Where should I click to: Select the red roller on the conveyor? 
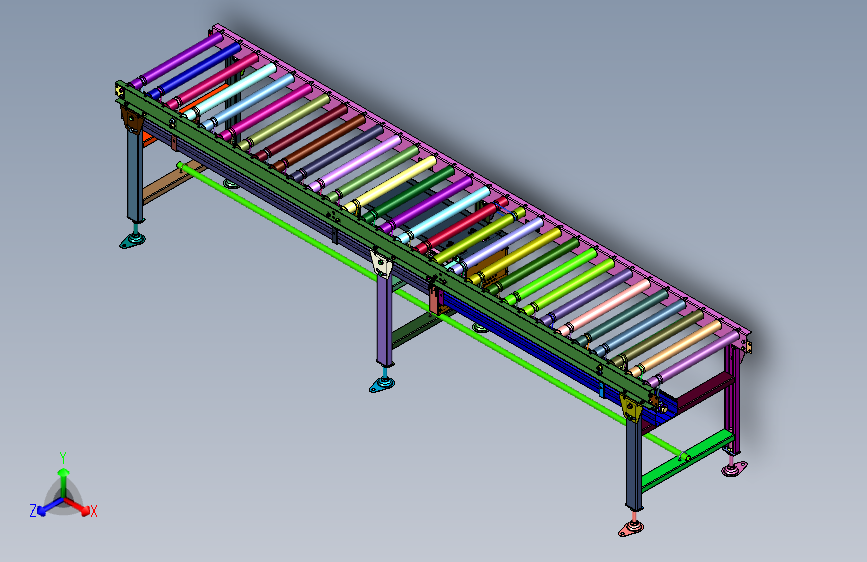(x=462, y=225)
